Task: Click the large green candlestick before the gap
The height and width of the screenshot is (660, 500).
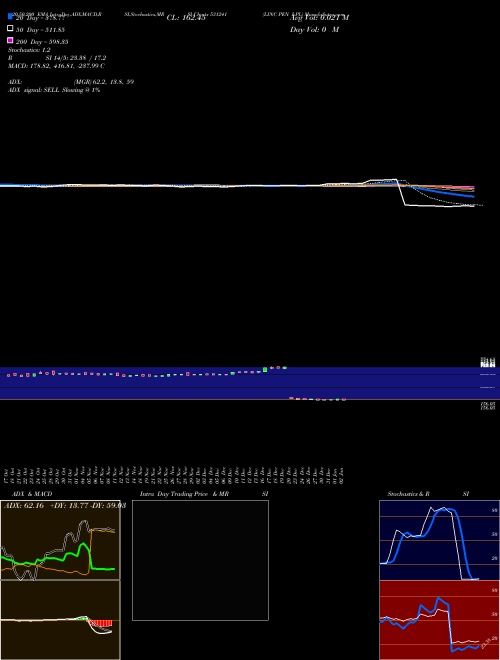Action: point(265,370)
